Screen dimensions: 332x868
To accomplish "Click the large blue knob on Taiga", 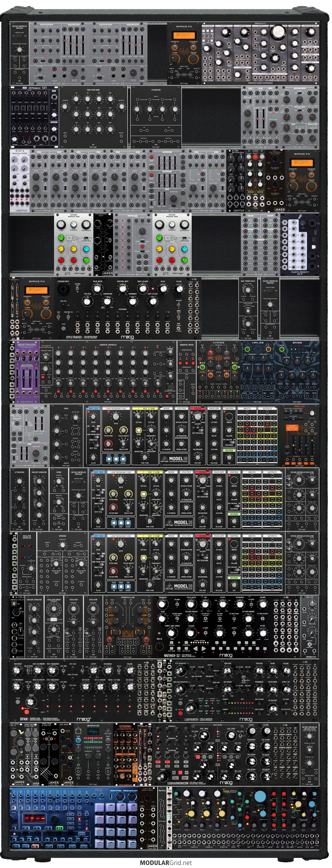I will click(x=260, y=803).
